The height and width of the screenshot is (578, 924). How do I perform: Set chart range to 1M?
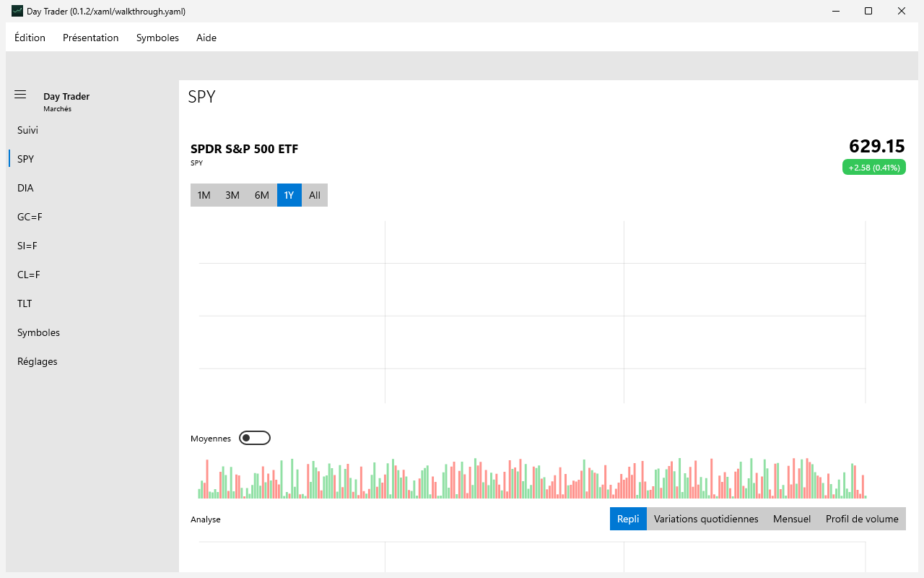tap(204, 195)
